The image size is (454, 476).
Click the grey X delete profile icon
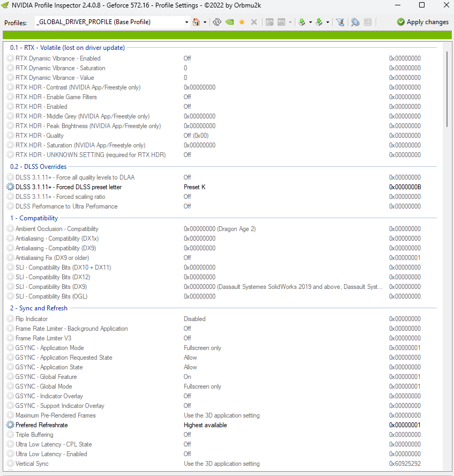[254, 22]
